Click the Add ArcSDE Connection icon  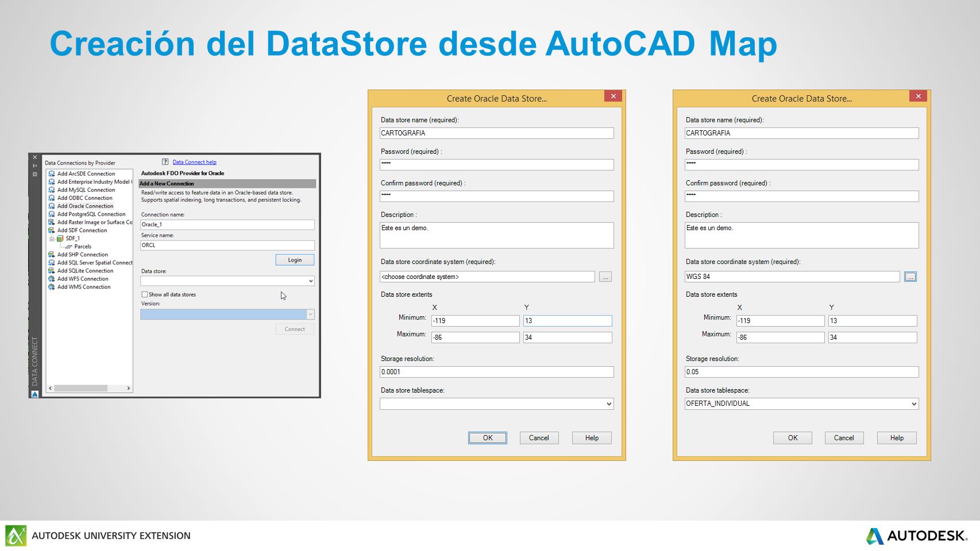click(x=52, y=173)
